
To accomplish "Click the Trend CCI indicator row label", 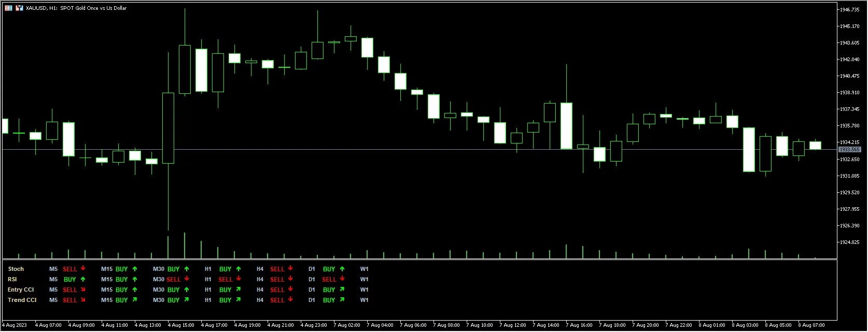I will coord(22,300).
